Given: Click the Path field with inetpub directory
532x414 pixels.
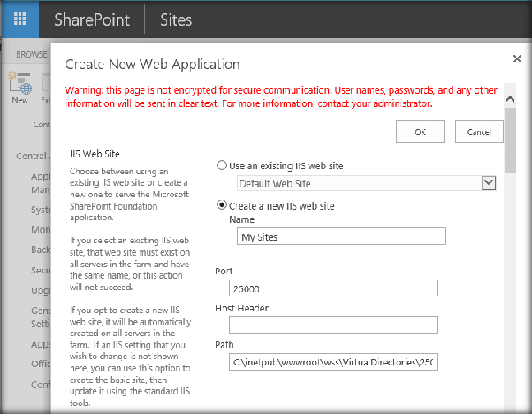Looking at the screenshot, I should (x=333, y=362).
